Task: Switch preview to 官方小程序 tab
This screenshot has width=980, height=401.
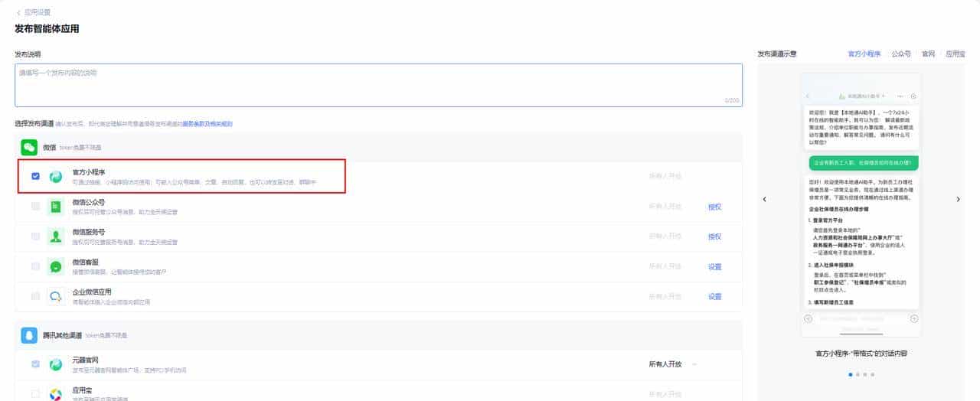Action: pos(864,54)
